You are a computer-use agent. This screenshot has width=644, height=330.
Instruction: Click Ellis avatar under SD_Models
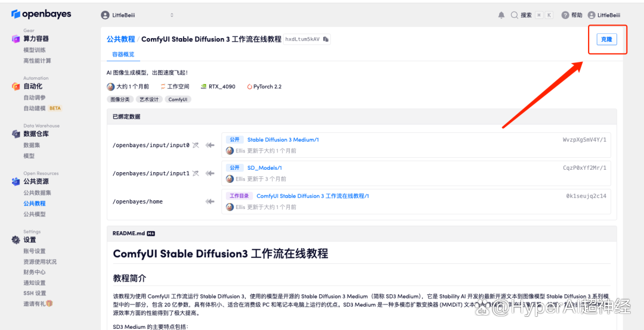coord(230,179)
